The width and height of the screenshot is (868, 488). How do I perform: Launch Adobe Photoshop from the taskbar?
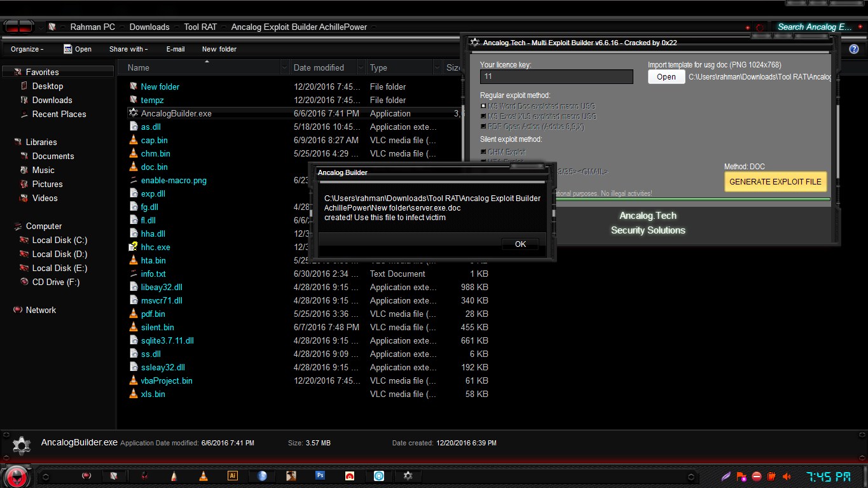320,475
